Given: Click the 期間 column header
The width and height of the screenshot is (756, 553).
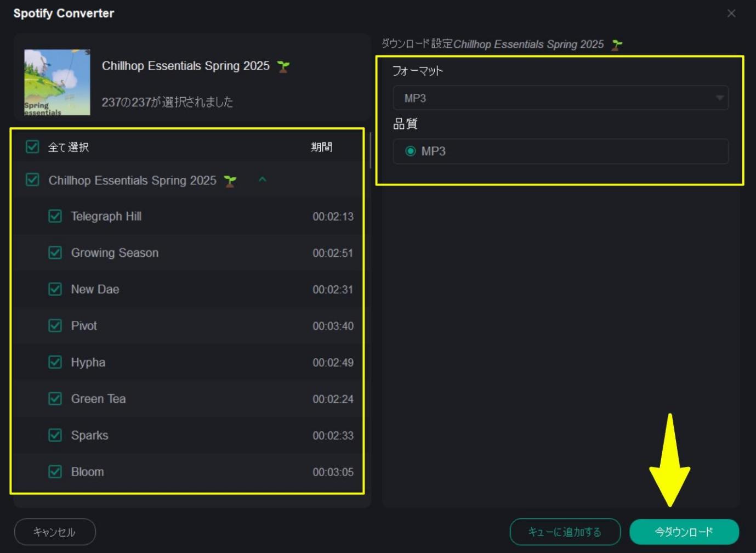Looking at the screenshot, I should (321, 146).
